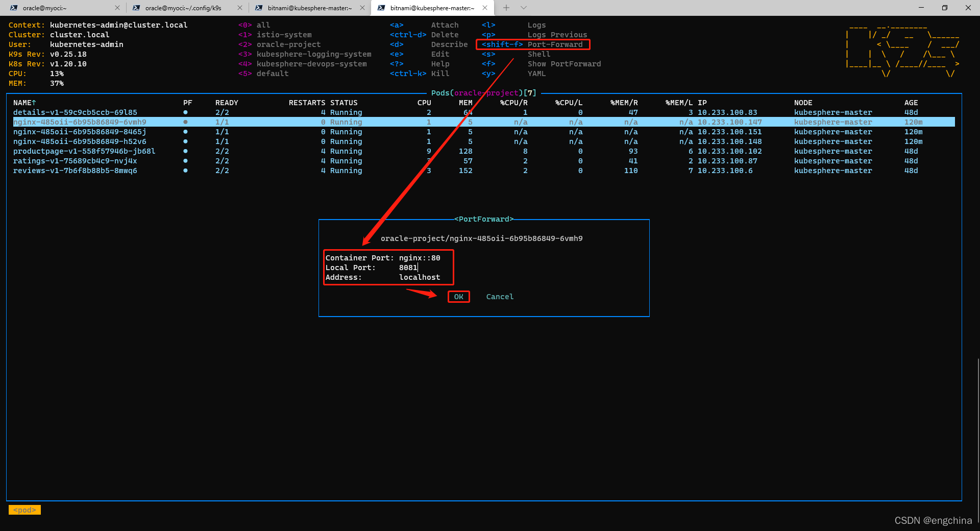Close the oracle@myoci:~ tab

coord(117,8)
